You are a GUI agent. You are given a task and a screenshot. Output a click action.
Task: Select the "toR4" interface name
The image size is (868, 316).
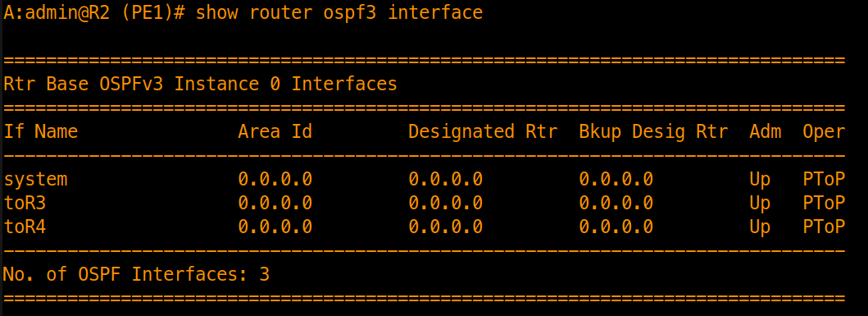[x=25, y=227]
